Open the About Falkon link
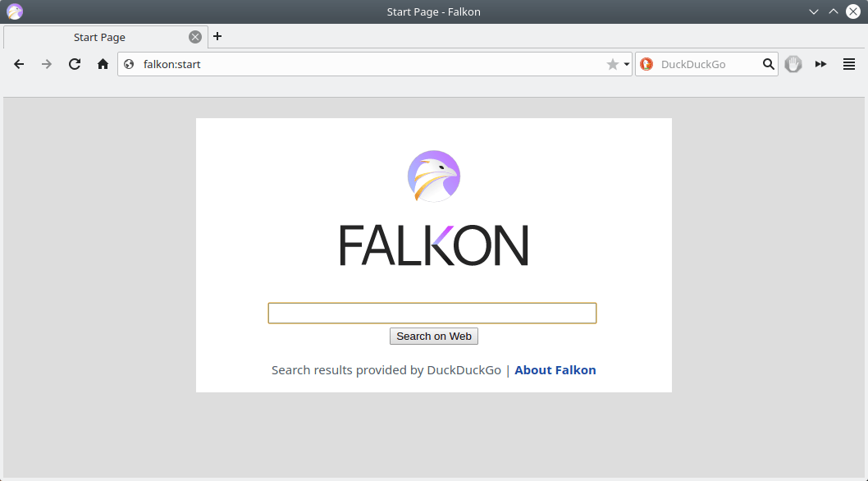Viewport: 868px width, 481px height. (555, 370)
